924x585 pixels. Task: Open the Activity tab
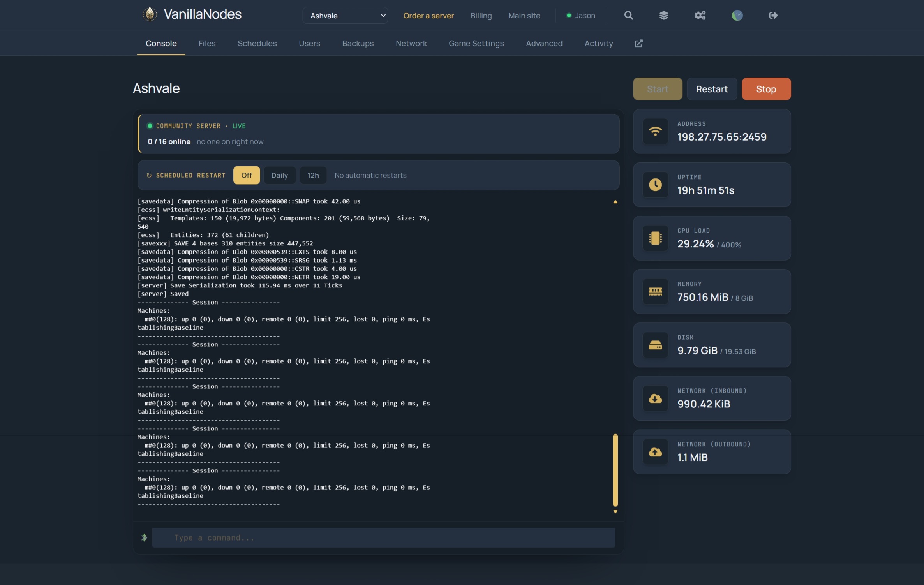pyautogui.click(x=599, y=43)
